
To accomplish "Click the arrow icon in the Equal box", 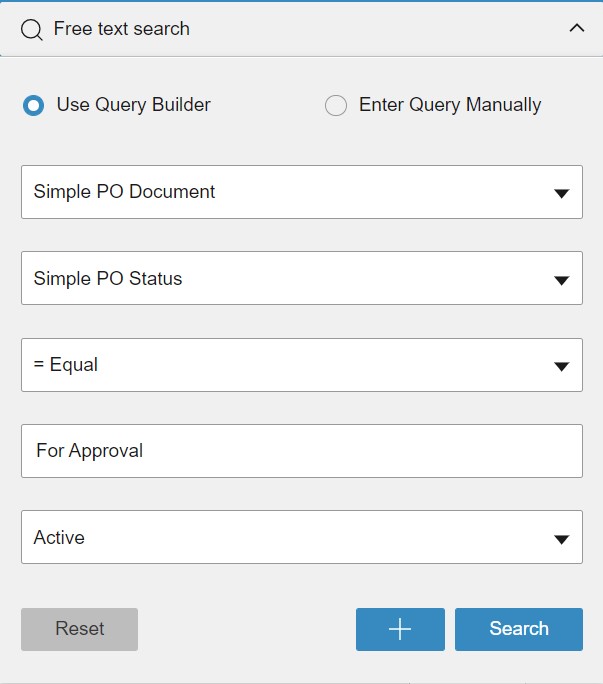I will [562, 367].
